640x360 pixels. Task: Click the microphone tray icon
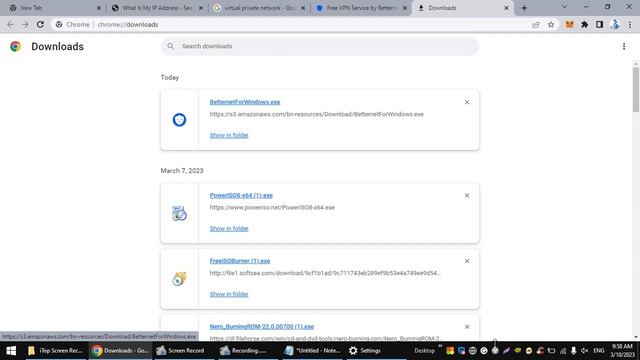pyautogui.click(x=573, y=351)
